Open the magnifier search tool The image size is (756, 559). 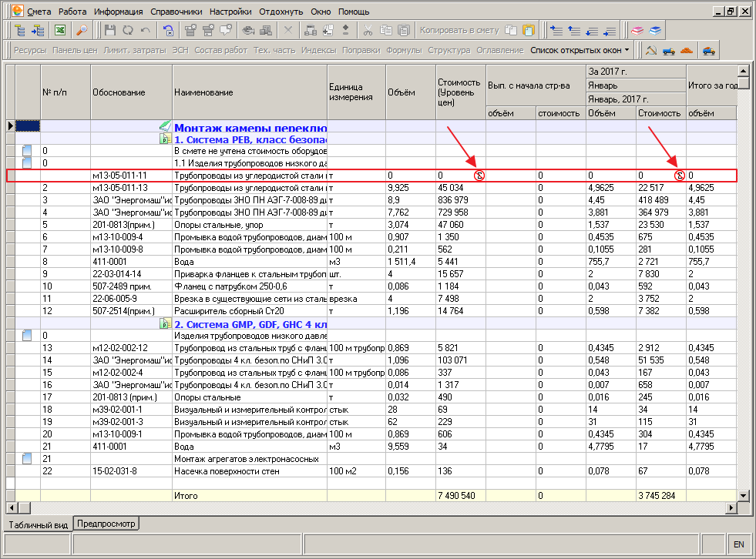pyautogui.click(x=82, y=30)
